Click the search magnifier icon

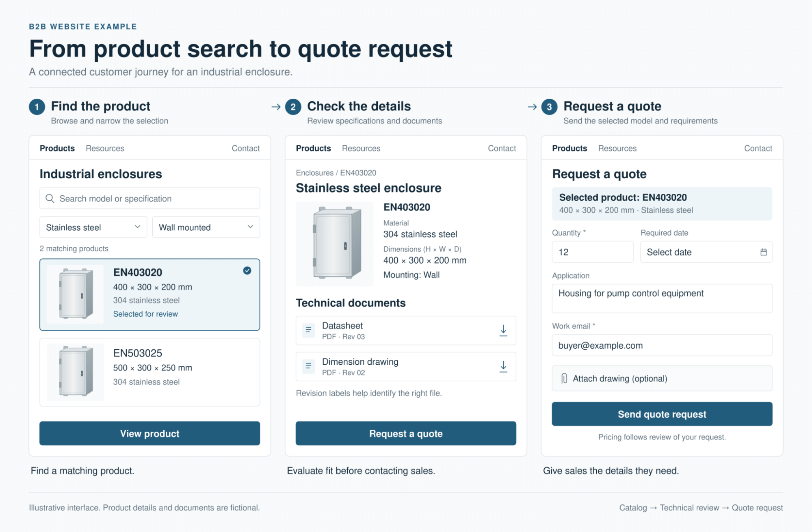point(50,198)
